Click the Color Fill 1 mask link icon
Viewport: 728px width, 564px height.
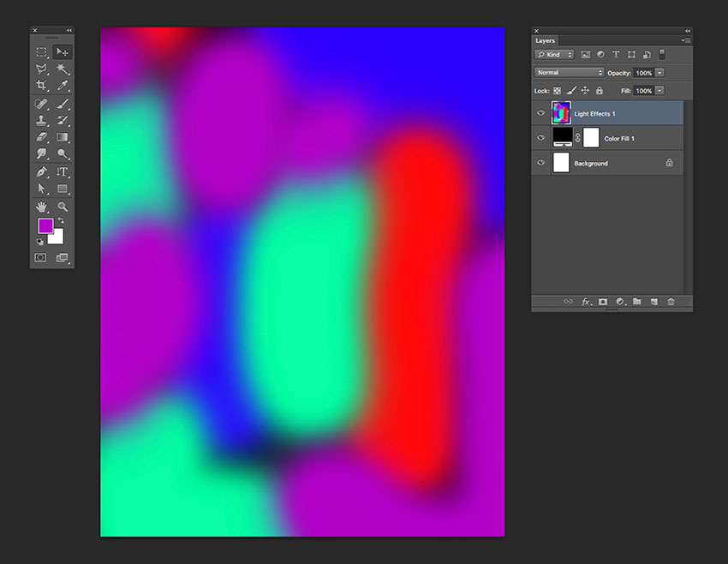pos(577,138)
